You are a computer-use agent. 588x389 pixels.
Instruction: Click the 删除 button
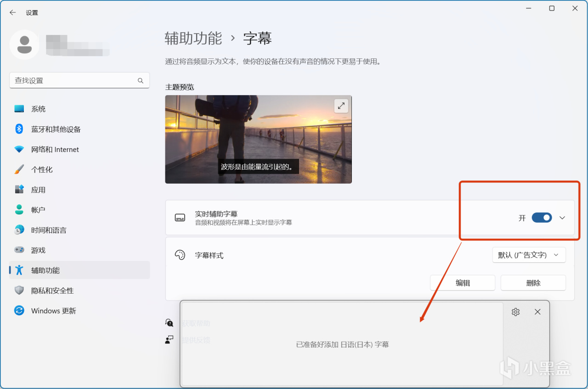pos(533,283)
